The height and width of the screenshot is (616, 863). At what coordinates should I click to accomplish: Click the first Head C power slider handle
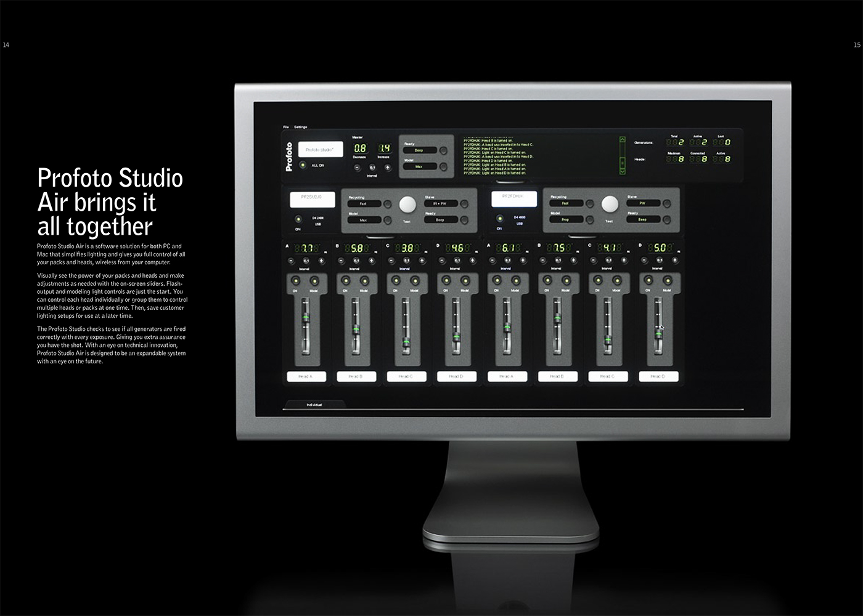point(406,341)
